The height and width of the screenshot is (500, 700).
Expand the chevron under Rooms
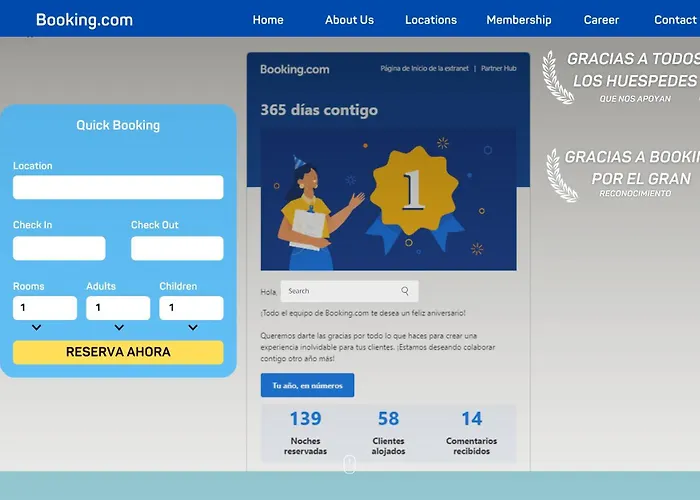click(37, 328)
